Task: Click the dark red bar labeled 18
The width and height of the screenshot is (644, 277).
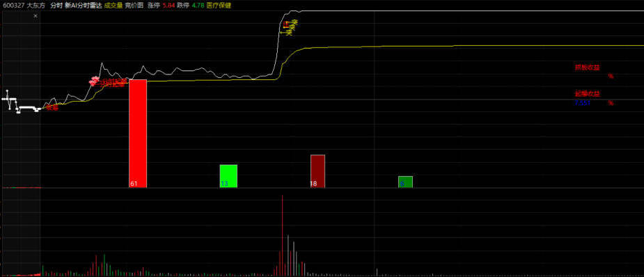Action: (x=317, y=171)
